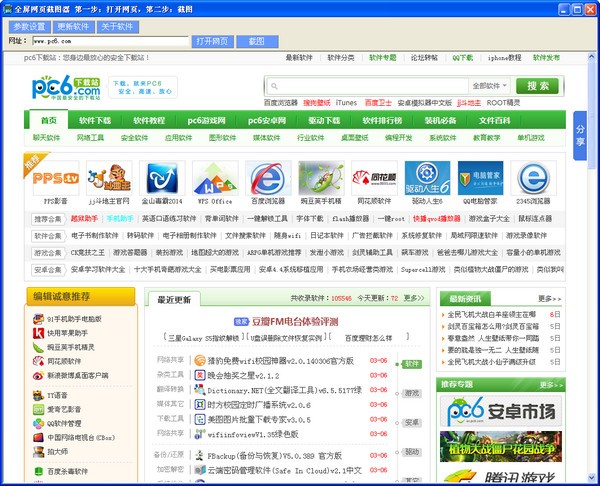Image resolution: width=600 pixels, height=486 pixels.
Task: Focus the 网址 URL input field
Action: click(x=111, y=41)
